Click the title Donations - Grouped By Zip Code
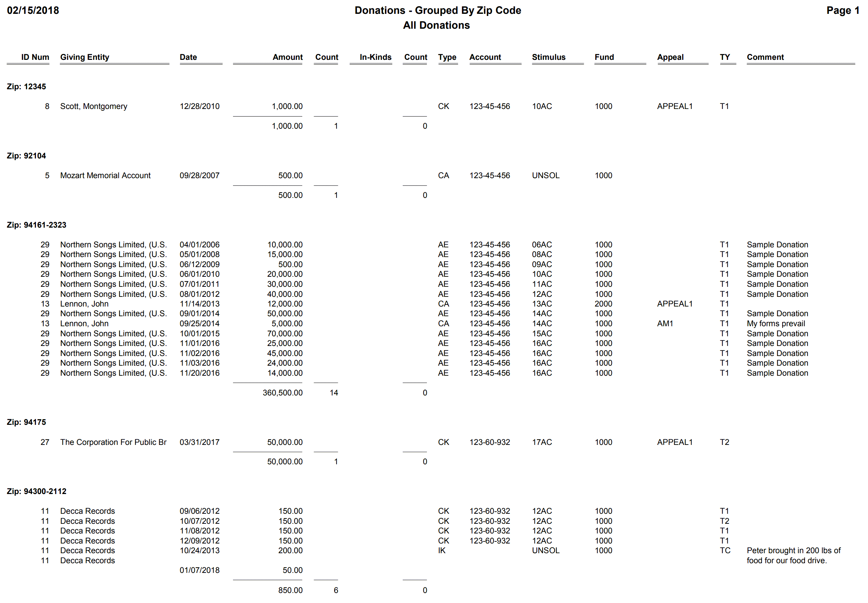This screenshot has height=603, width=868. click(x=437, y=11)
